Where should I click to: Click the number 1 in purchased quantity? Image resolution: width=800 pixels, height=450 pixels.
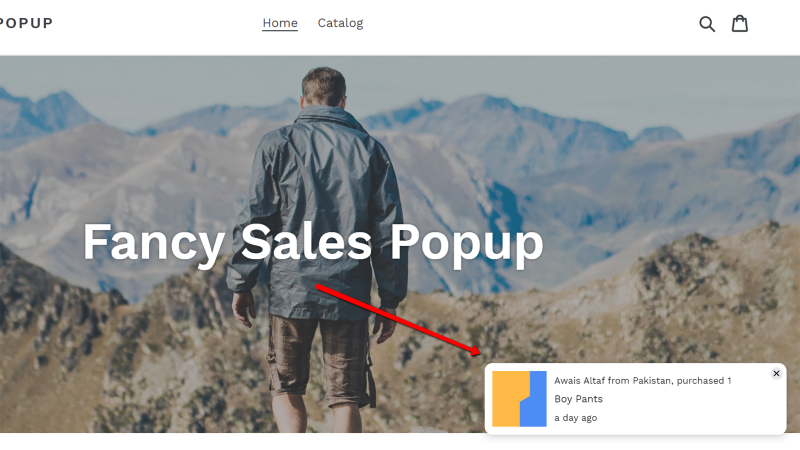[729, 381]
